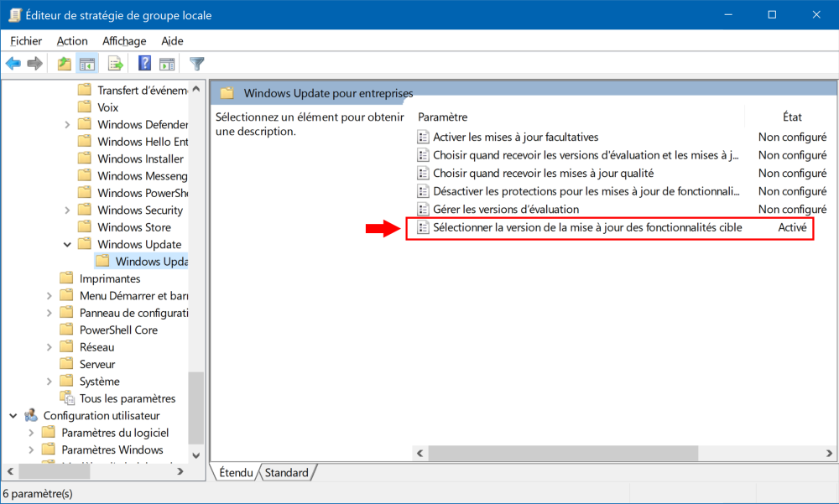This screenshot has width=839, height=504.
Task: Expand the Système tree node
Action: pos(50,382)
